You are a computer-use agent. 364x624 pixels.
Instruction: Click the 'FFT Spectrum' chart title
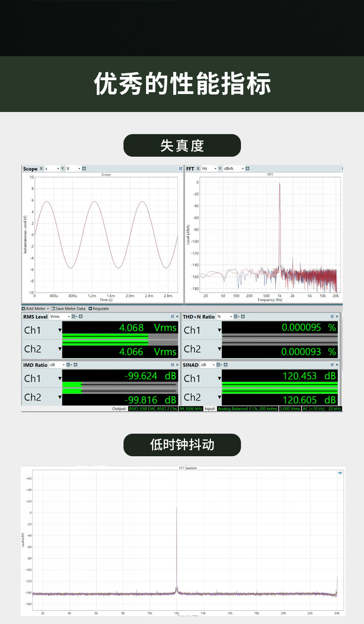pyautogui.click(x=188, y=468)
